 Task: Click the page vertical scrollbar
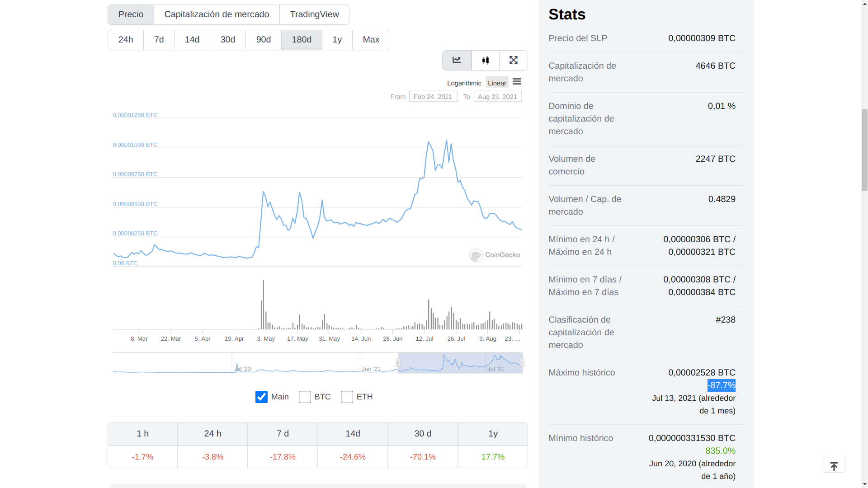[x=864, y=149]
